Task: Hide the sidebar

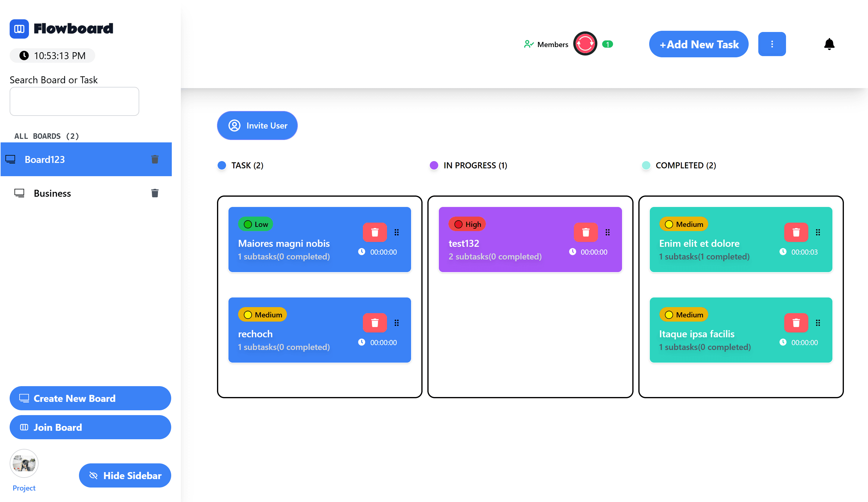Action: [x=125, y=475]
